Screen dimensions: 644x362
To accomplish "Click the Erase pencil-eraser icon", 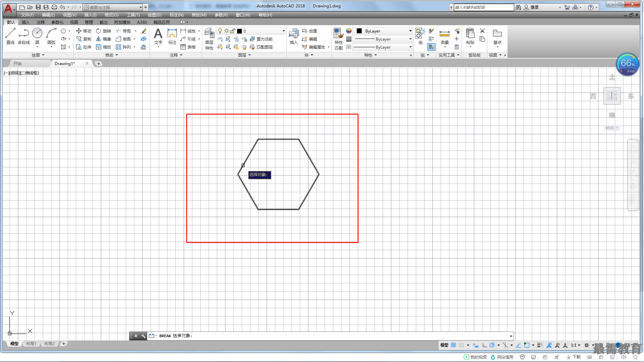I will pos(144,31).
